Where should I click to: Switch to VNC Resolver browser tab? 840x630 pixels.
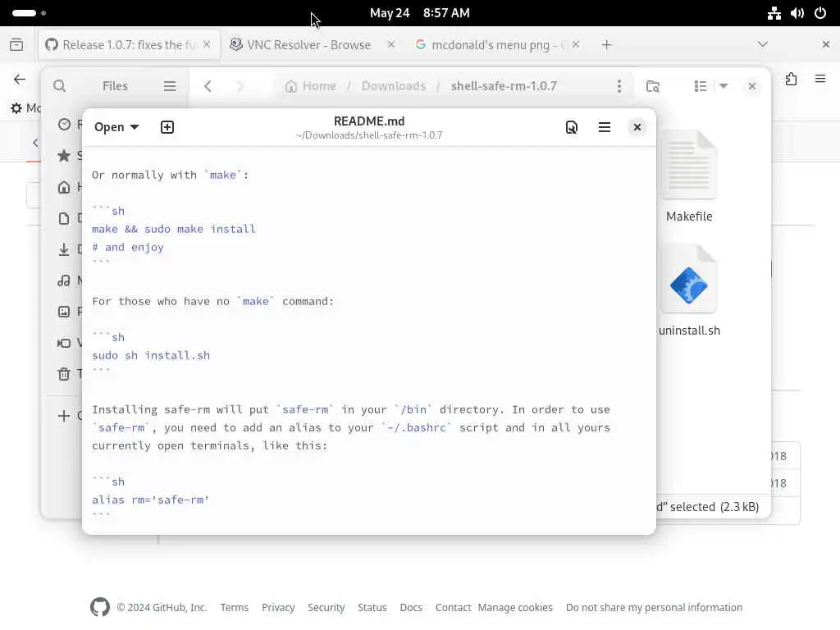pyautogui.click(x=308, y=44)
